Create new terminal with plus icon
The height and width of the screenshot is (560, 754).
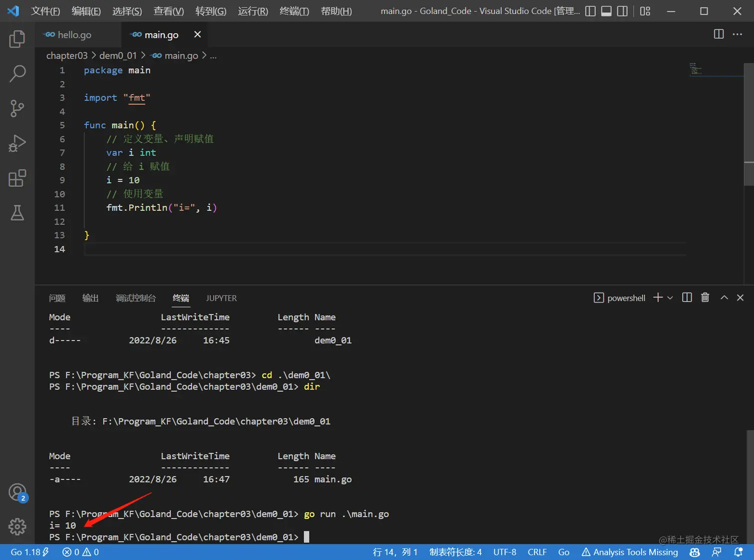[x=658, y=298]
